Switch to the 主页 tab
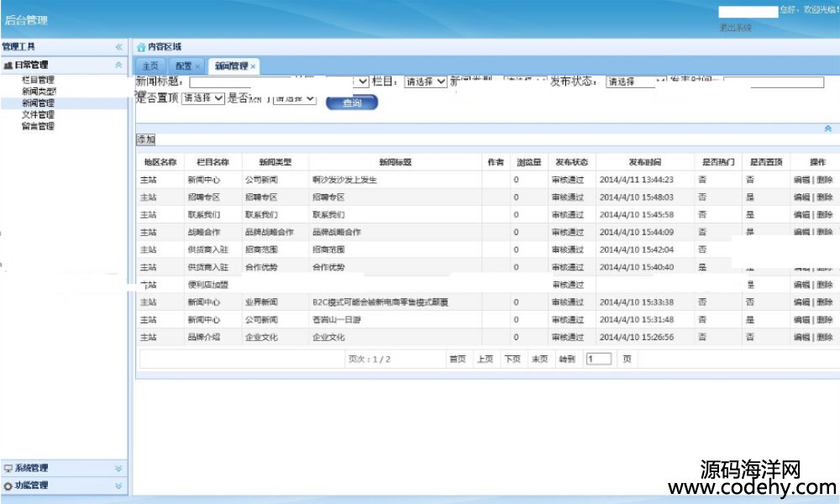840x504 pixels. point(150,66)
